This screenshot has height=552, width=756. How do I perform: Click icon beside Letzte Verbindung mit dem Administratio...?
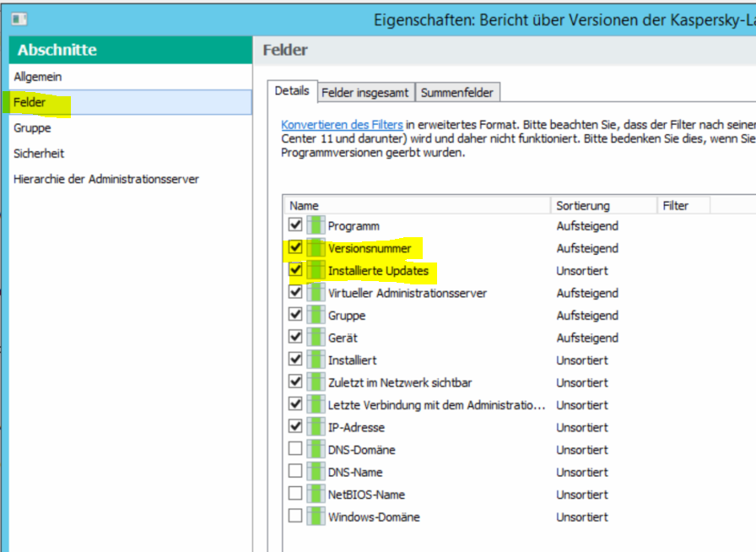click(x=316, y=404)
